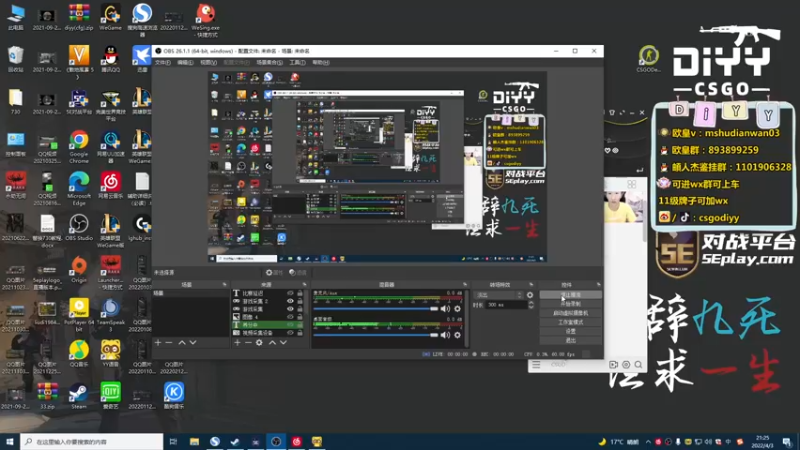Viewport: 800px width, 450px height.
Task: Click 启动虚拟摄像机 virtual camera button
Action: tap(570, 313)
